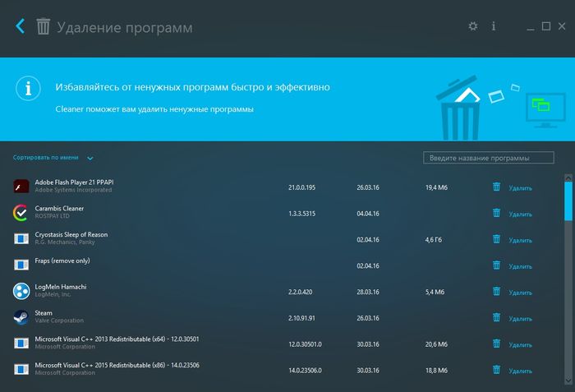
Task: Click the Carambis Cleaner app icon
Action: pyautogui.click(x=21, y=213)
